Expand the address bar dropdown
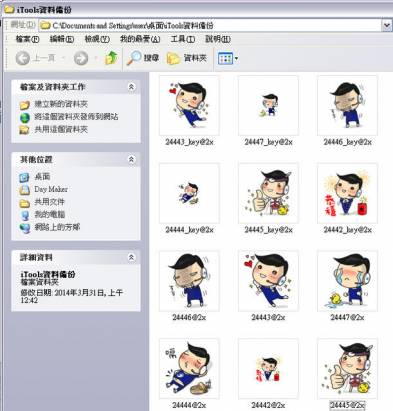The image size is (393, 411). pyautogui.click(x=387, y=25)
